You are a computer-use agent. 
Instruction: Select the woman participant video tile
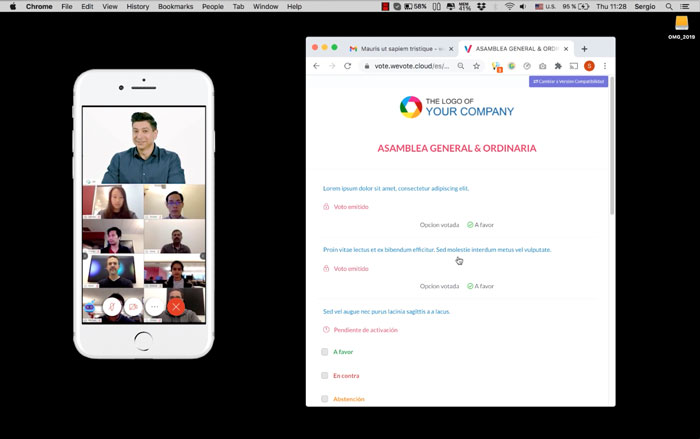coord(113,201)
